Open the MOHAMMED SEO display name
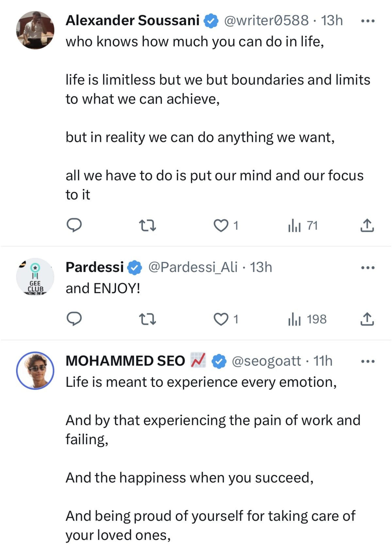 [x=125, y=361]
